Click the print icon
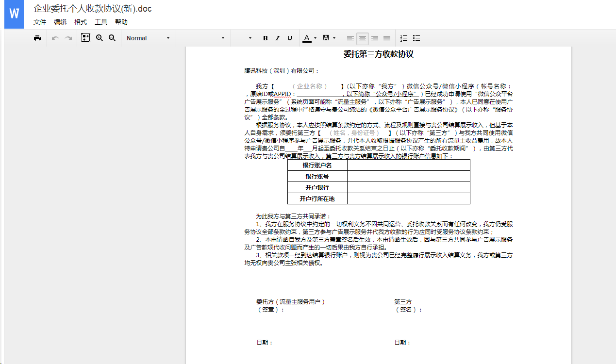The width and height of the screenshot is (616, 364). 37,38
